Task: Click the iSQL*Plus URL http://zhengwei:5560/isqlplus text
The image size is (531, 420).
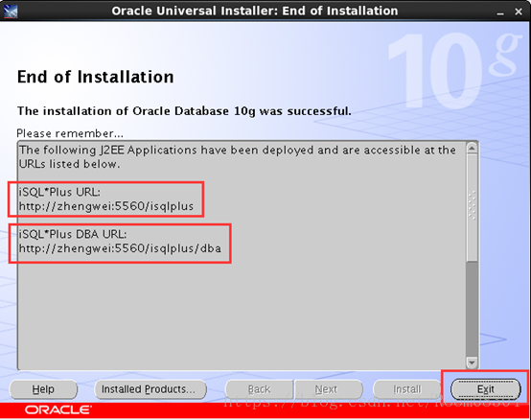Action: [x=106, y=206]
